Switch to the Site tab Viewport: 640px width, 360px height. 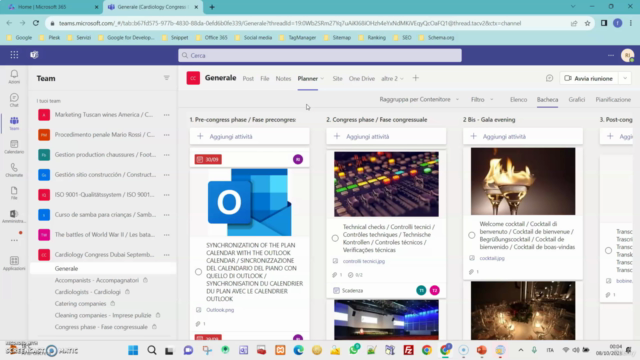[337, 78]
